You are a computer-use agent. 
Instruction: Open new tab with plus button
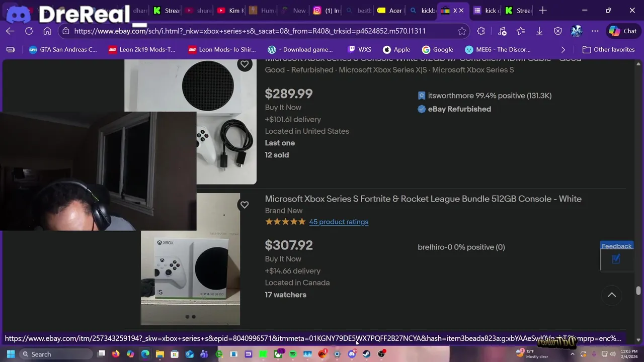542,10
